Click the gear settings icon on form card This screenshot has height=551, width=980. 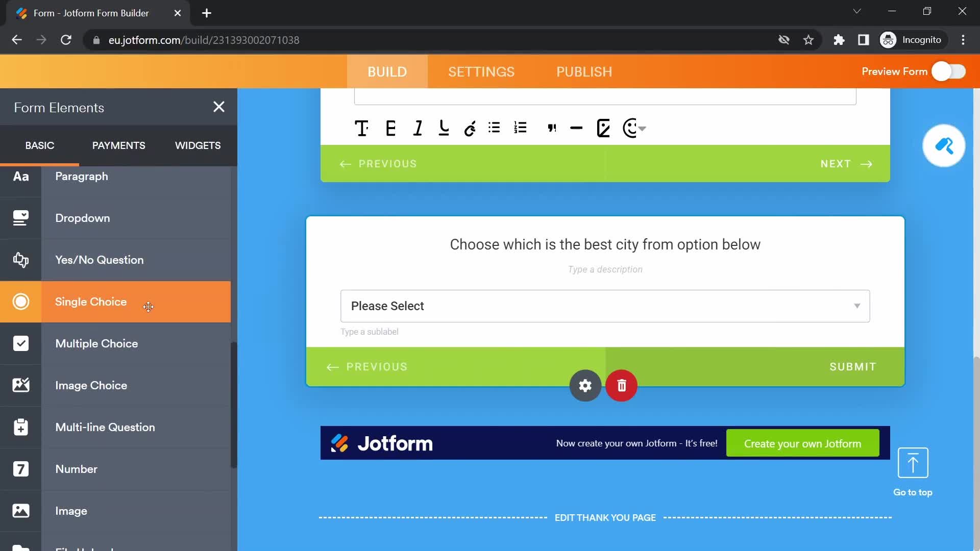pyautogui.click(x=584, y=385)
